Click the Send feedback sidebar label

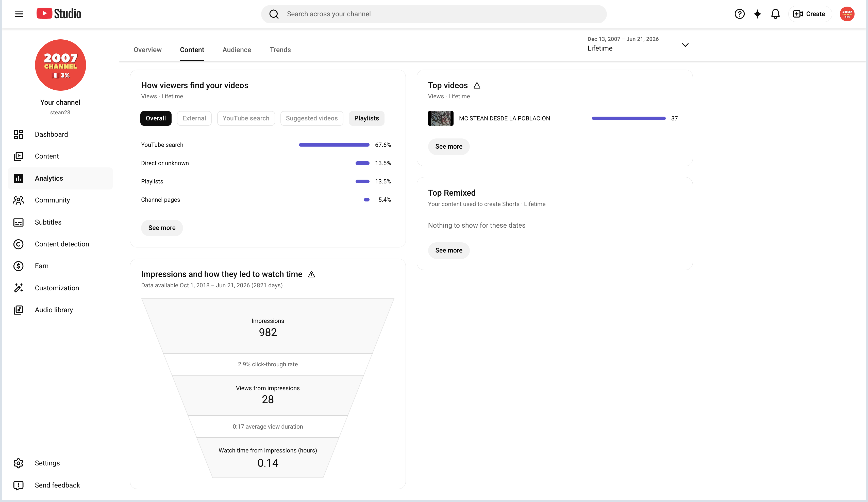coord(57,485)
